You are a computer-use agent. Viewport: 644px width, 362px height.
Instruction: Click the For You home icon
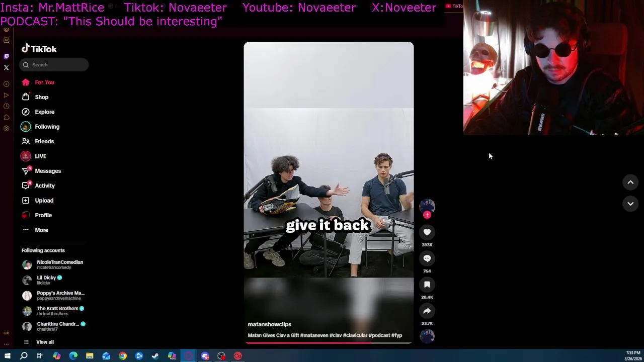(x=26, y=82)
